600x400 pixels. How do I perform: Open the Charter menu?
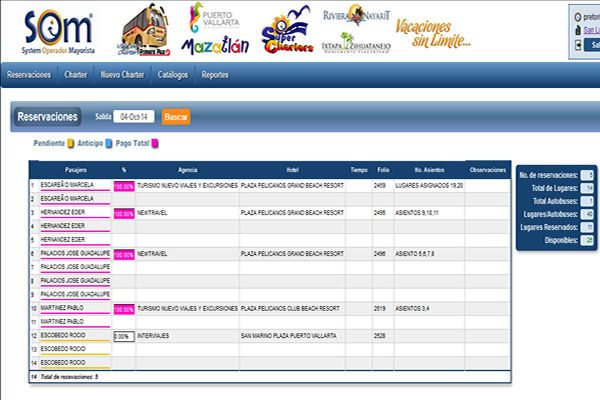[75, 75]
